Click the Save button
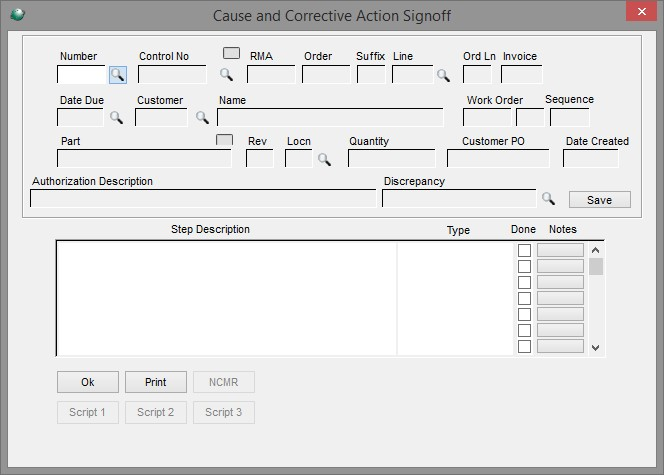Viewport: 664px width, 475px height. pos(600,199)
